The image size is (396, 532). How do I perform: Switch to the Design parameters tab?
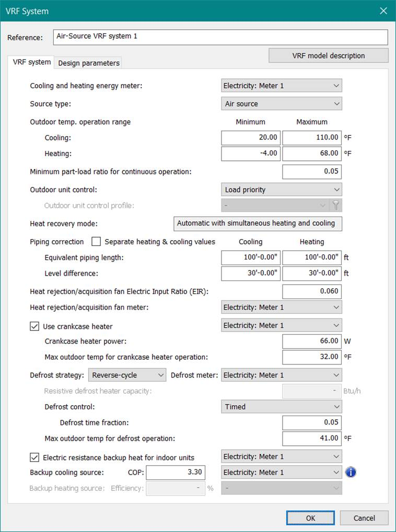[x=89, y=63]
